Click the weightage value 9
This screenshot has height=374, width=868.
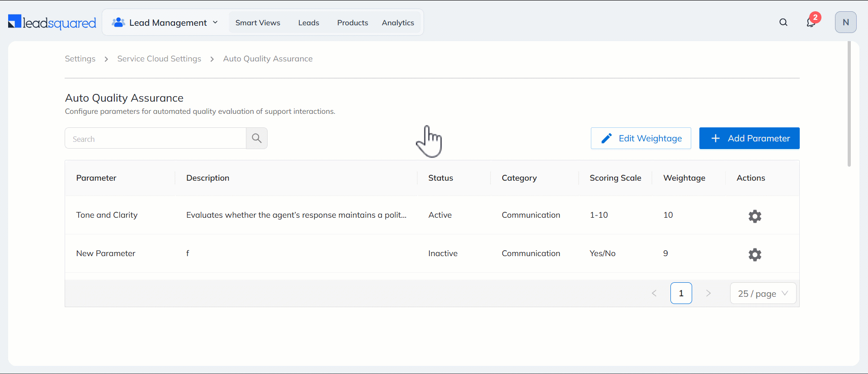665,253
